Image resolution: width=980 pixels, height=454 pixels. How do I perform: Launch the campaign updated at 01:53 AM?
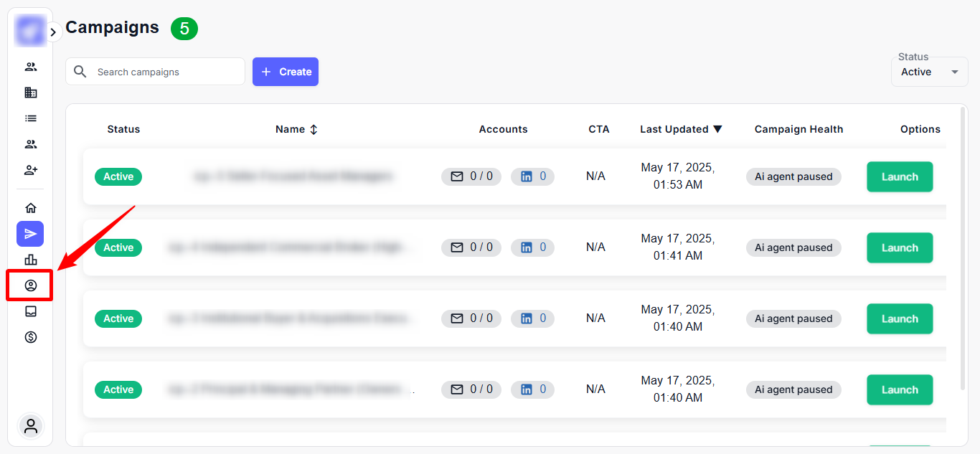(x=900, y=176)
